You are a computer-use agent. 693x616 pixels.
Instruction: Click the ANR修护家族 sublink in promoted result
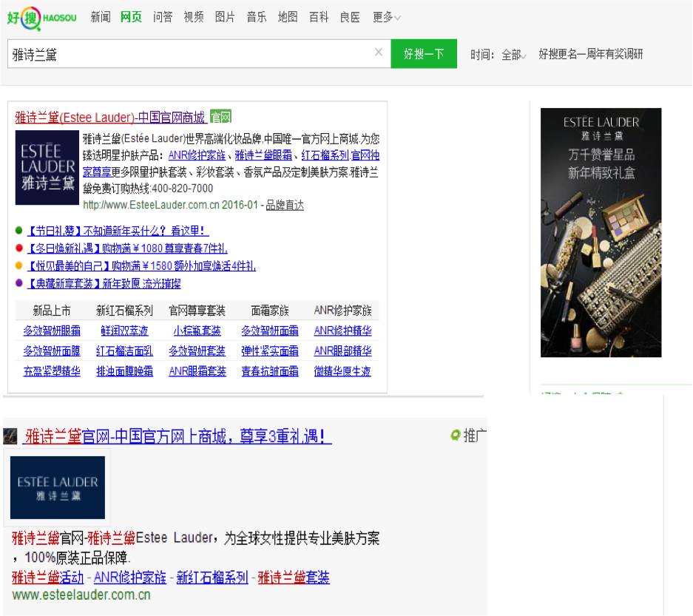pyautogui.click(x=130, y=577)
